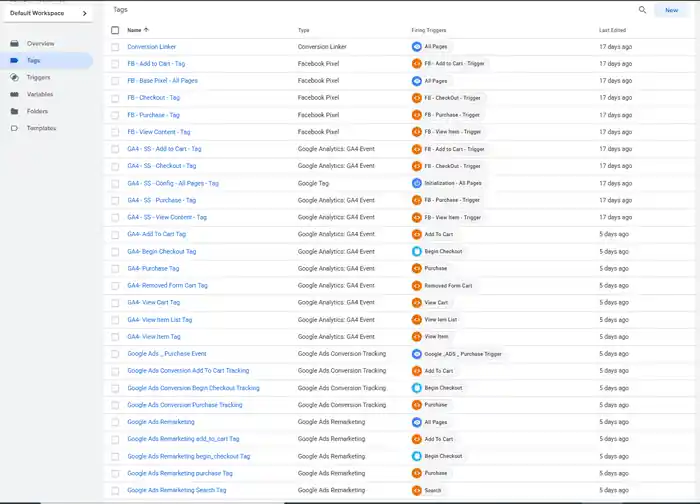Open GA4 - SS - Add to Cart - Tag link
Image resolution: width=700 pixels, height=504 pixels.
click(x=164, y=149)
